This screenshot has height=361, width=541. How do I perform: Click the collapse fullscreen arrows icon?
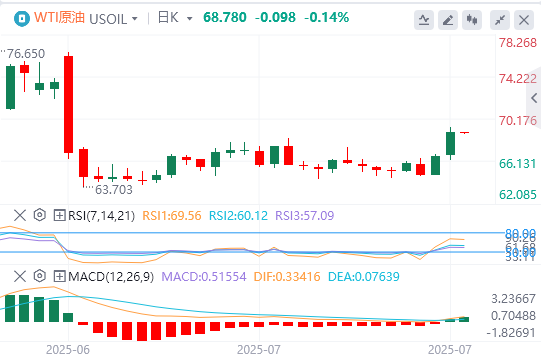500,20
